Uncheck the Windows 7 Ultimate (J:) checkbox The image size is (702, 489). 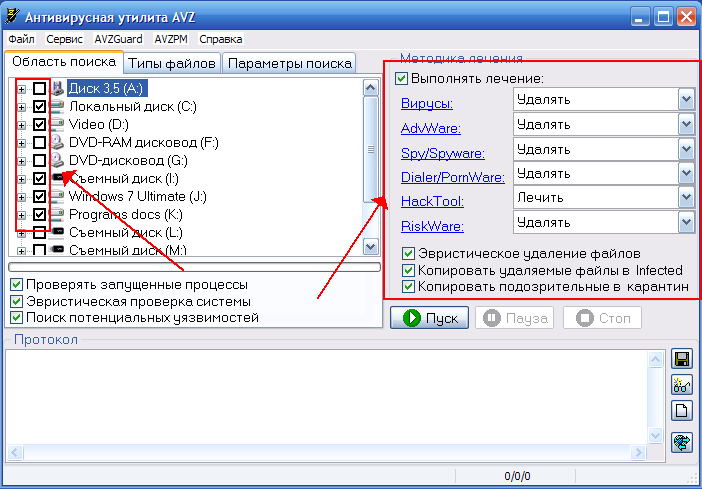click(x=39, y=196)
